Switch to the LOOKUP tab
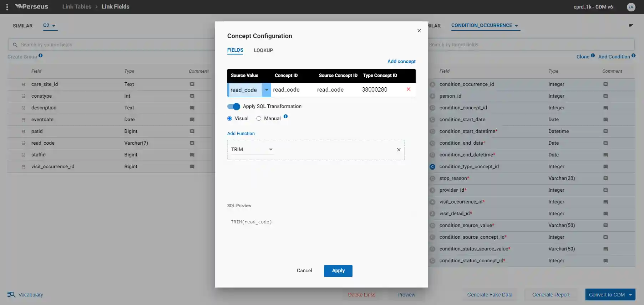This screenshot has width=644, height=305. pos(263,51)
